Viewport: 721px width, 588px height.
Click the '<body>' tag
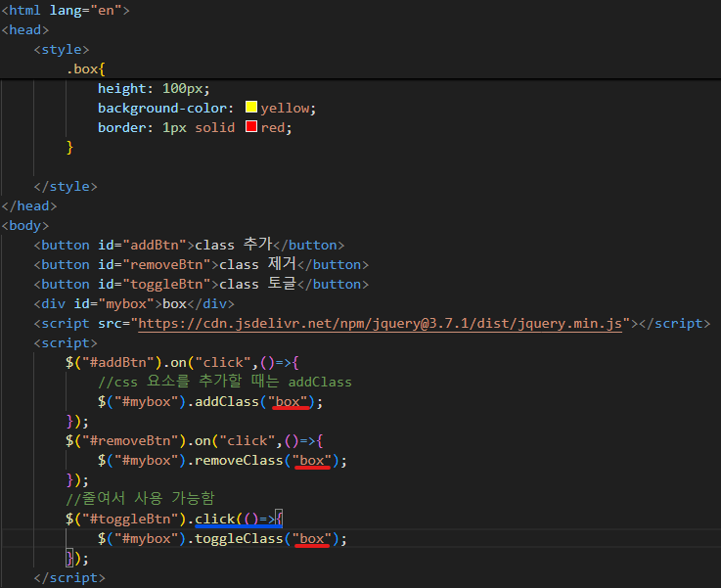point(24,226)
